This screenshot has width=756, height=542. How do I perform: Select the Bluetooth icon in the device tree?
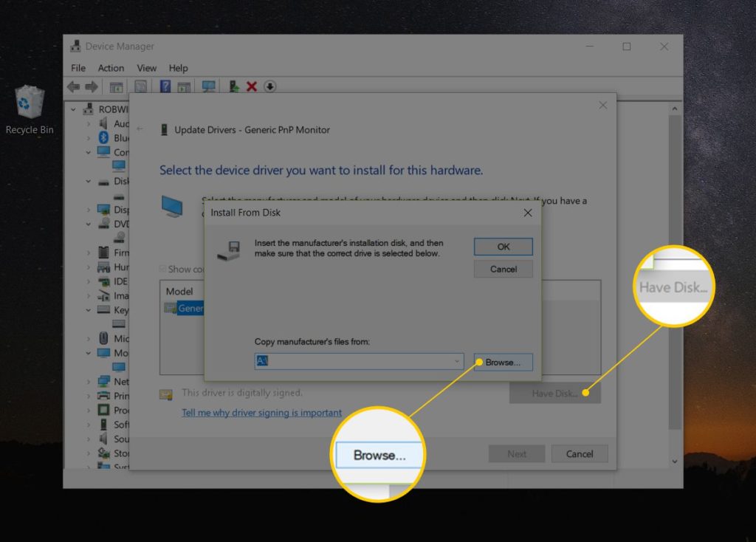[104, 138]
